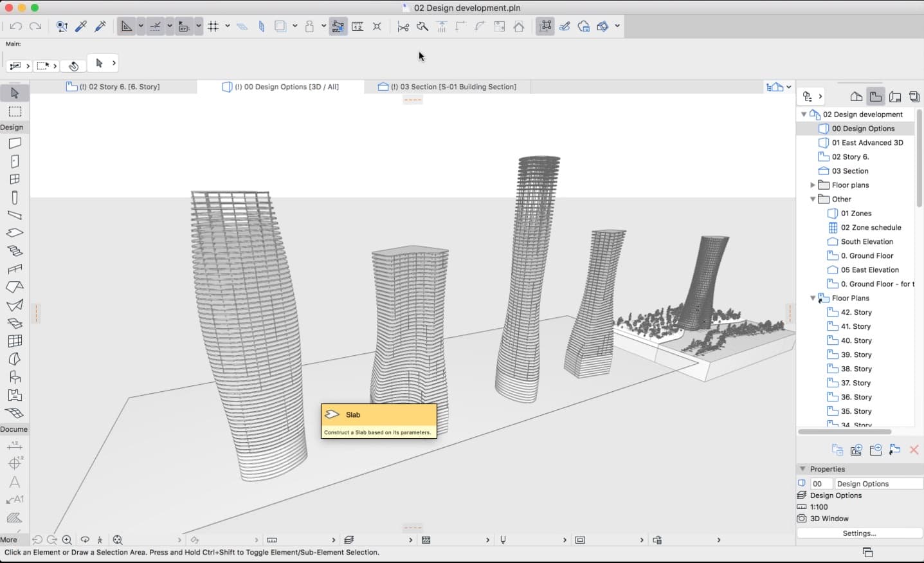
Task: Select the Arrow tool in the toolbox
Action: point(15,93)
